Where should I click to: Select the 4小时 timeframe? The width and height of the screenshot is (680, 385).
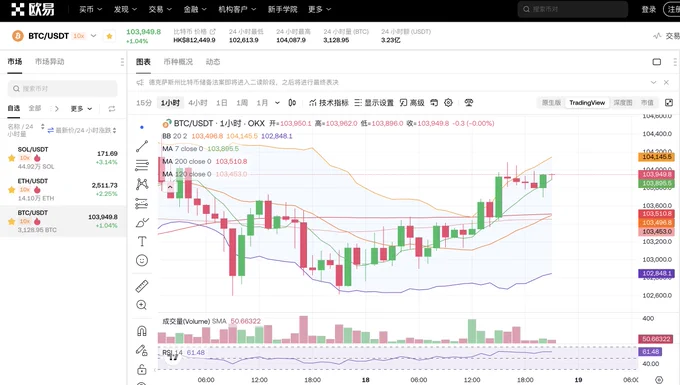pyautogui.click(x=198, y=103)
